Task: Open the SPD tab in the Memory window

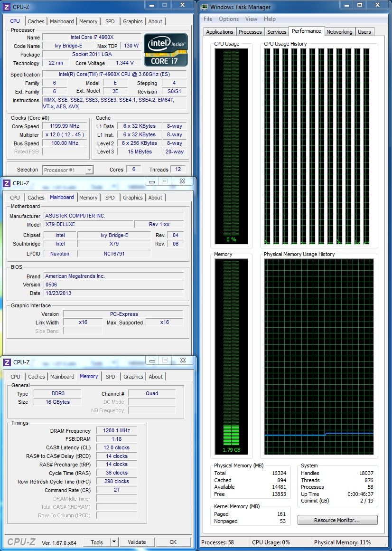Action: [x=110, y=377]
